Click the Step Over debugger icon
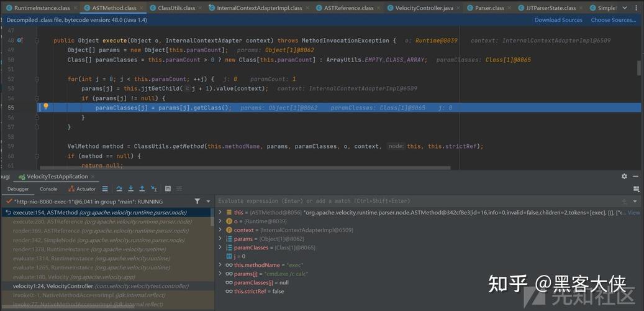 119,189
